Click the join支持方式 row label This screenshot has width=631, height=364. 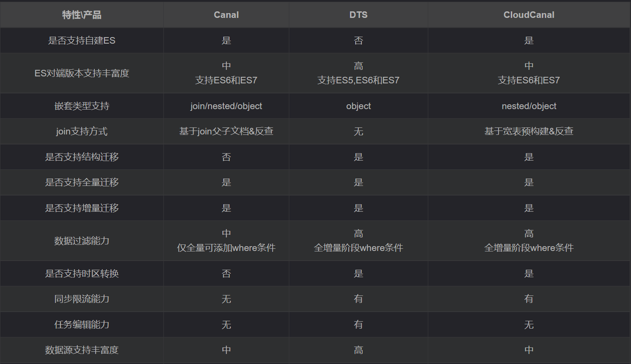(82, 131)
